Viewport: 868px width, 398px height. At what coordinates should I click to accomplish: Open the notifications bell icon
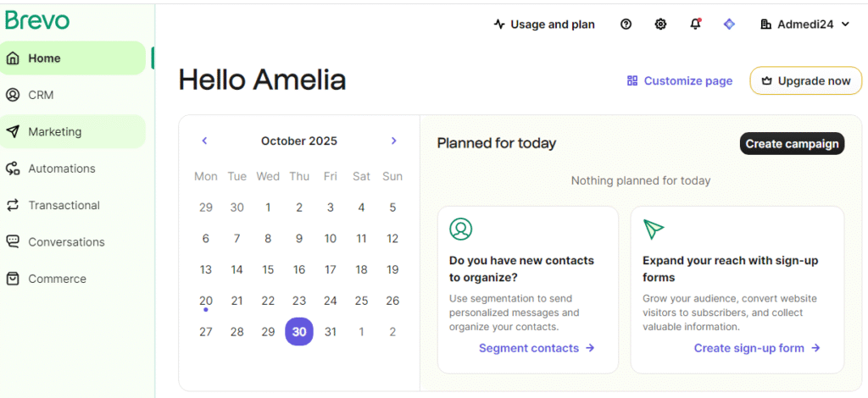(x=695, y=25)
